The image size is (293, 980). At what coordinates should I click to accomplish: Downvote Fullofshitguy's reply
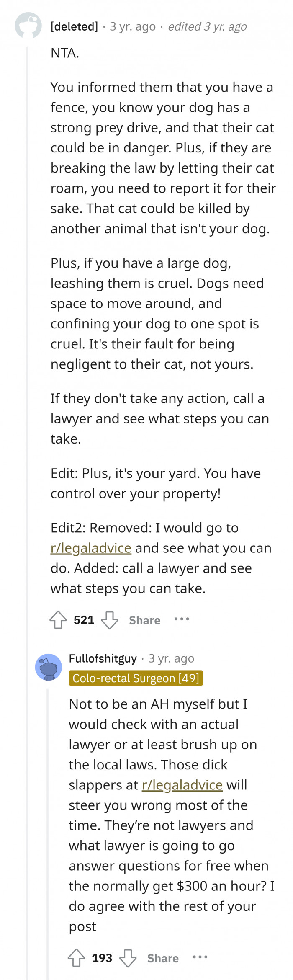(128, 958)
